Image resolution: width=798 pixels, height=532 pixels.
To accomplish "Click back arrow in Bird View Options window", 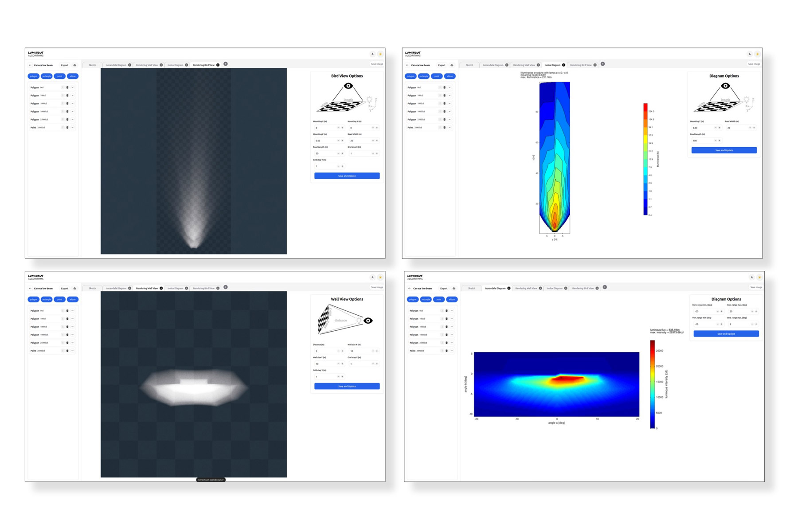I will (x=30, y=65).
